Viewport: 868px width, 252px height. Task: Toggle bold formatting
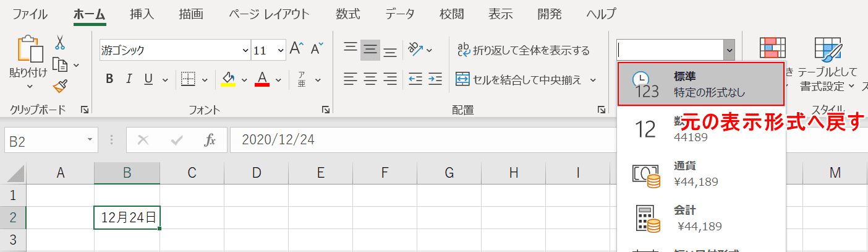[x=109, y=79]
